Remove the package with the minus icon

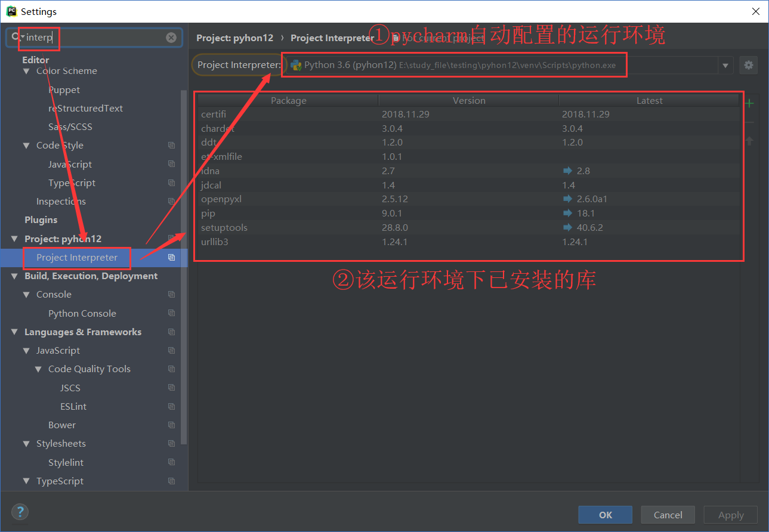[x=749, y=122]
